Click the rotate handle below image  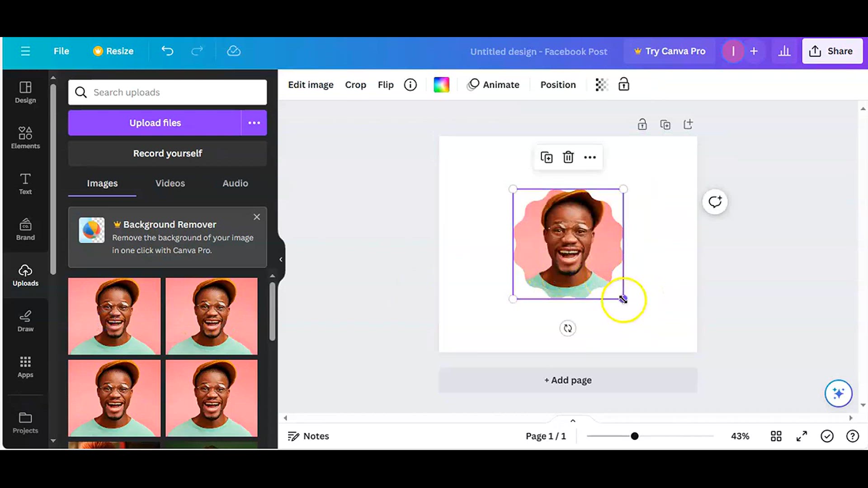(x=568, y=328)
